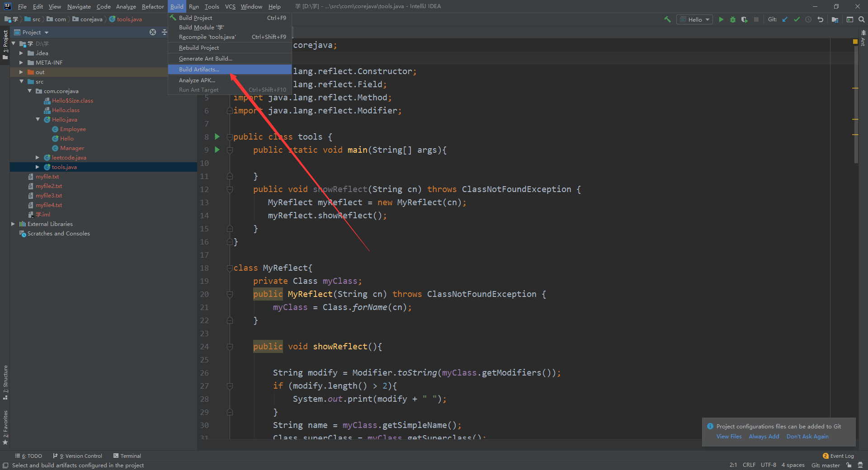Open the Refactor menu

(152, 6)
